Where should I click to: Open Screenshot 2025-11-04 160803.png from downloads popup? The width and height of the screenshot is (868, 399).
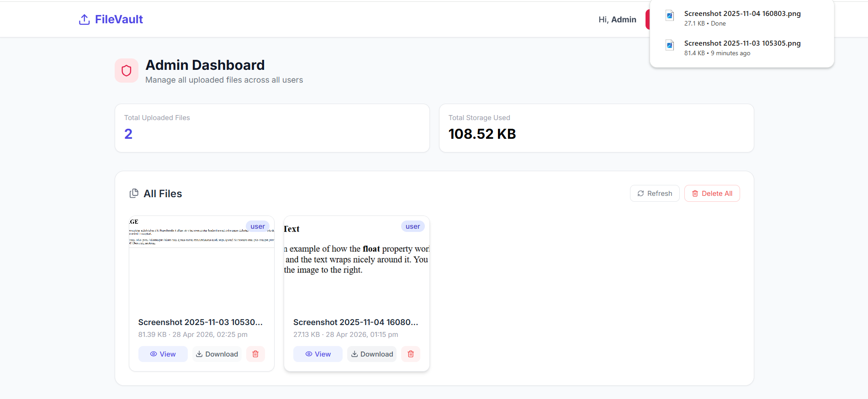coord(742,14)
